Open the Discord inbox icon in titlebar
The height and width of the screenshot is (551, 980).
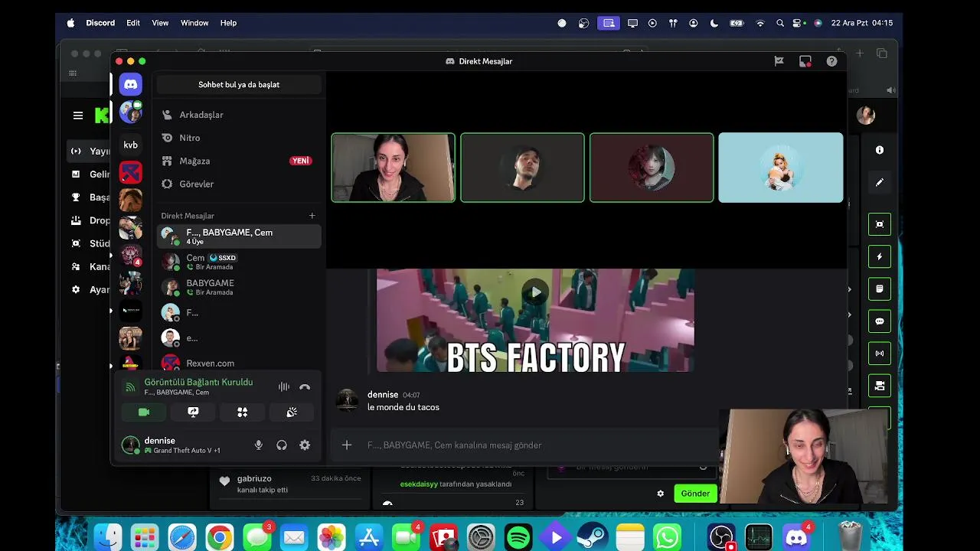point(805,61)
